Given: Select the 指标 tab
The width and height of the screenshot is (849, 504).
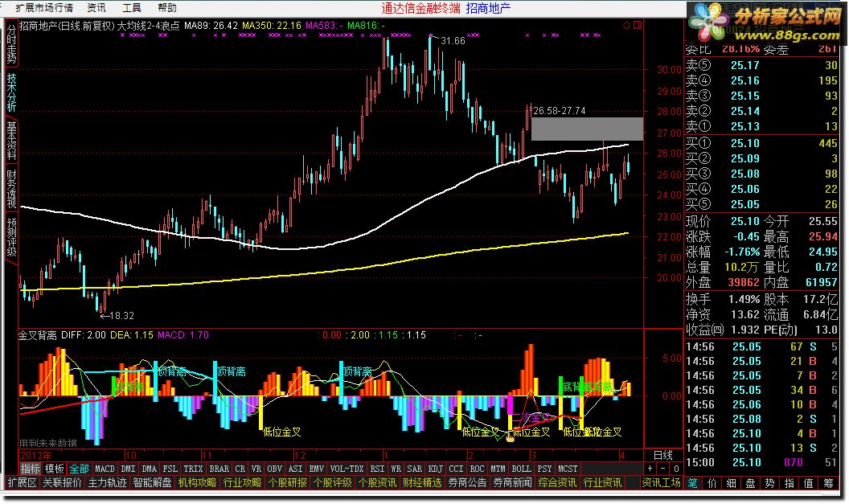Looking at the screenshot, I should (x=31, y=469).
